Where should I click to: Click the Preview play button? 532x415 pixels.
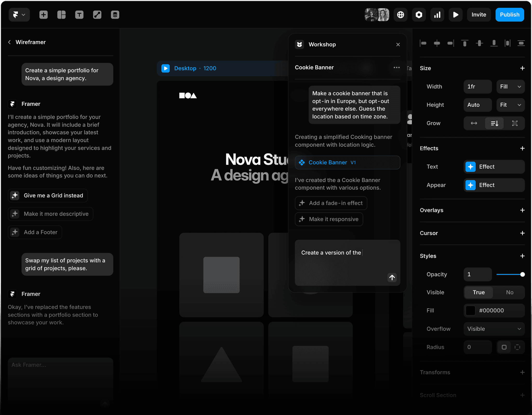coord(456,15)
